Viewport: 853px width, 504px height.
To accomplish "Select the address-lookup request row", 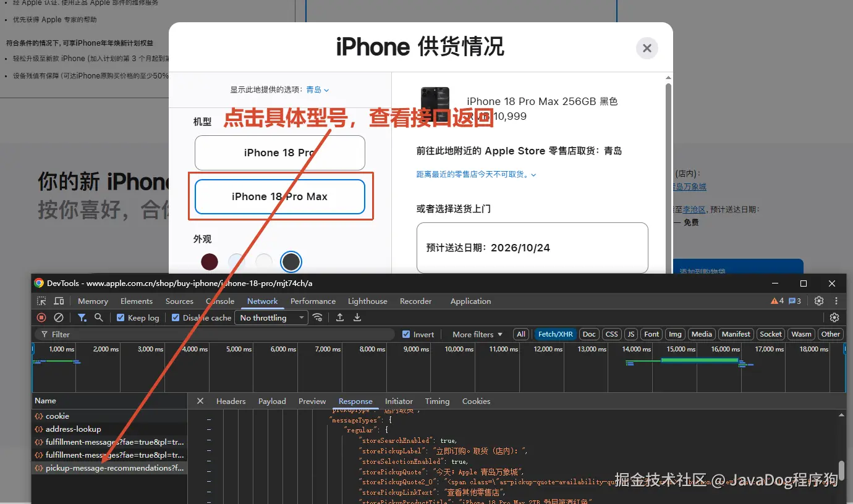I will pos(109,429).
